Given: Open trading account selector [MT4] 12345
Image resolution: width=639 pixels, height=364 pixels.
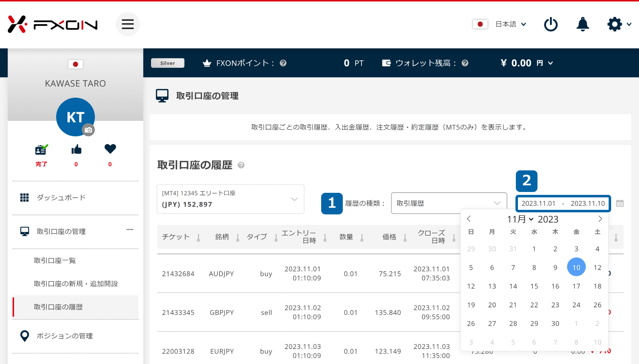Looking at the screenshot, I should 230,199.
